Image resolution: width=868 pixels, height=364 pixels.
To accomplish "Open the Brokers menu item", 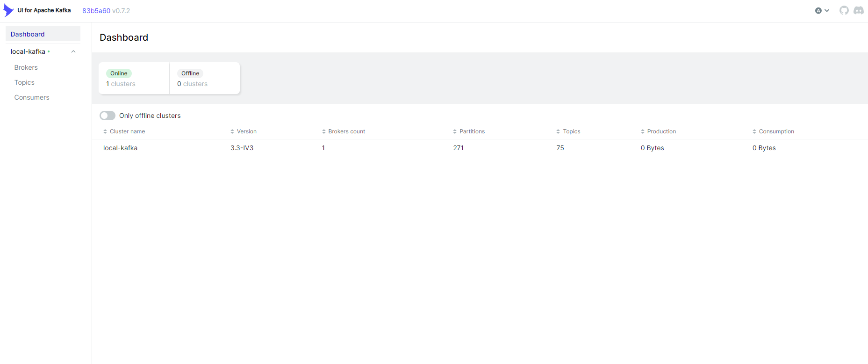I will [26, 67].
